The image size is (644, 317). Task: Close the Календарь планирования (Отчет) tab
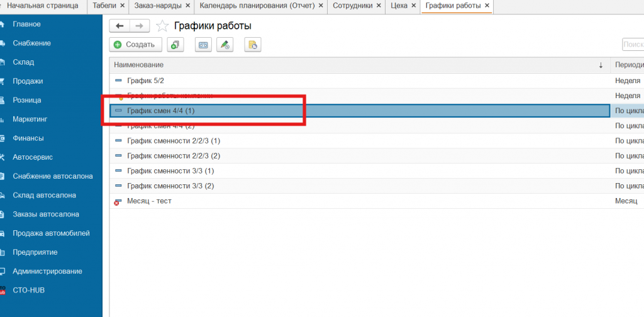(321, 6)
